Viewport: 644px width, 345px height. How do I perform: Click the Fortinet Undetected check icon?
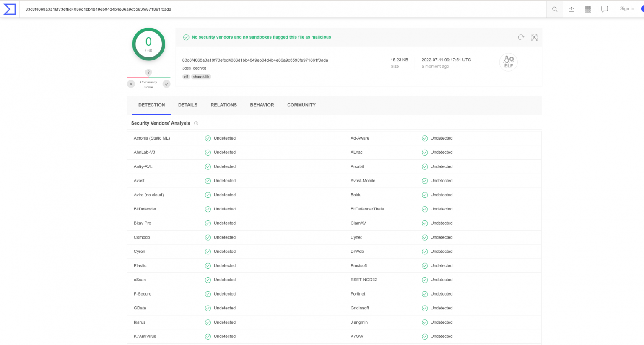click(425, 294)
